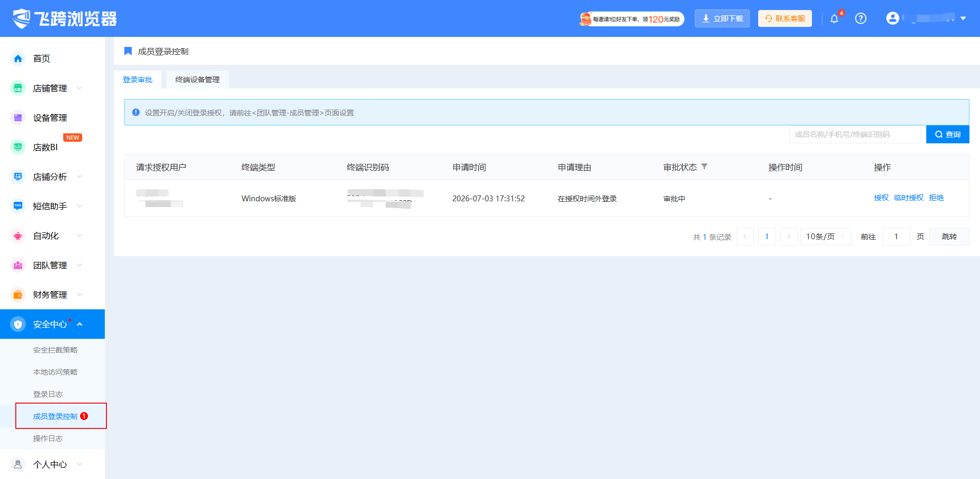Viewport: 980px width, 479px height.
Task: Click the 店数BI chart icon
Action: pyautogui.click(x=18, y=147)
